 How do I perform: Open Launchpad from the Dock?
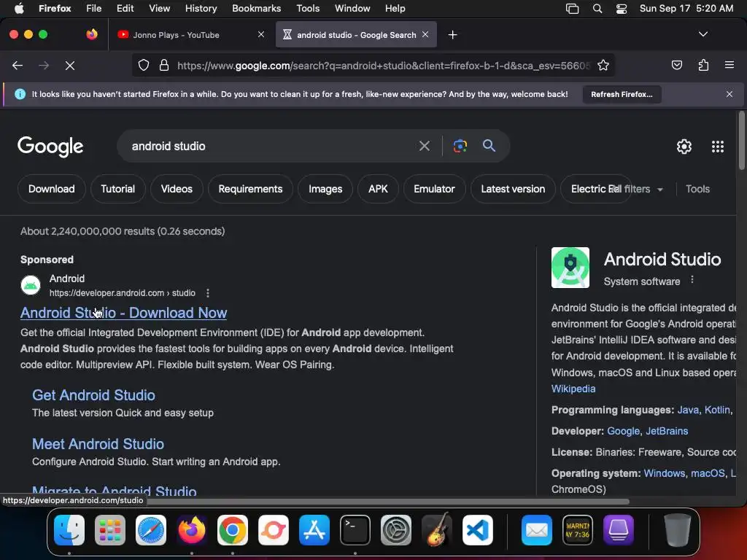pos(110,530)
